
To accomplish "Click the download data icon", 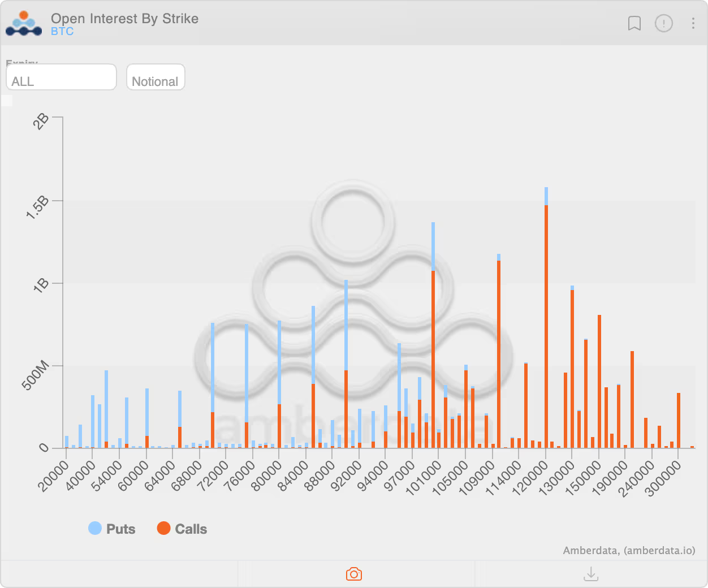I will 591,574.
